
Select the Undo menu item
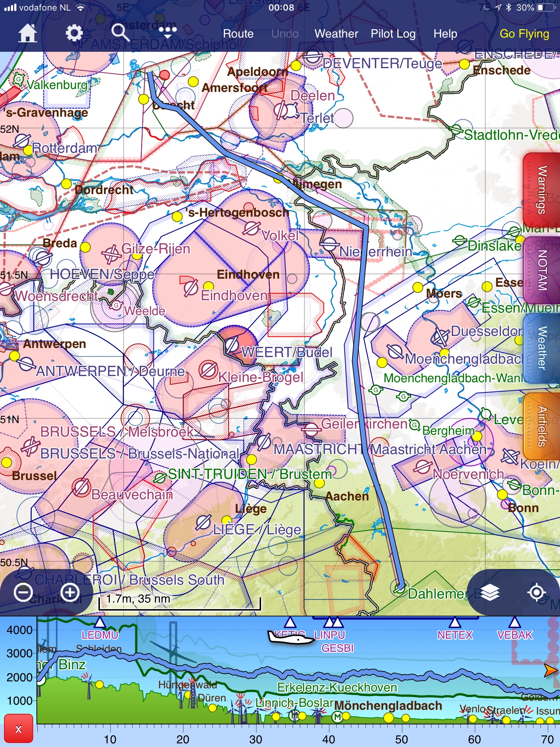285,34
